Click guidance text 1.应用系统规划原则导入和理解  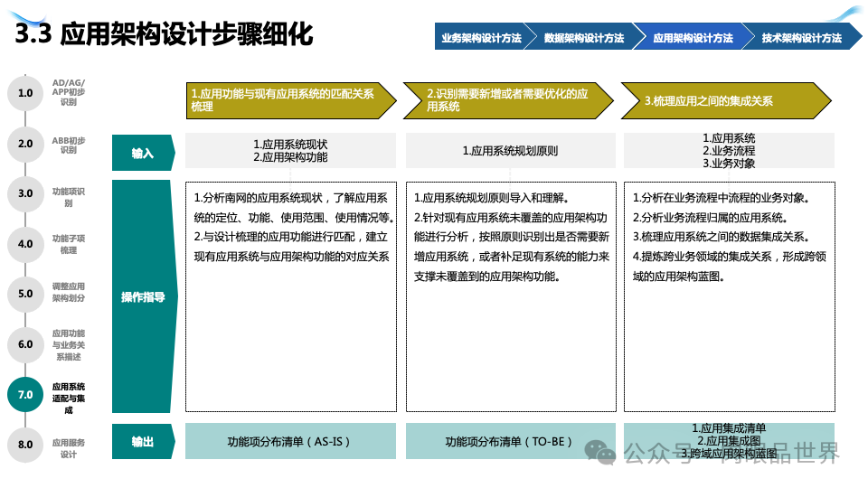[492, 198]
